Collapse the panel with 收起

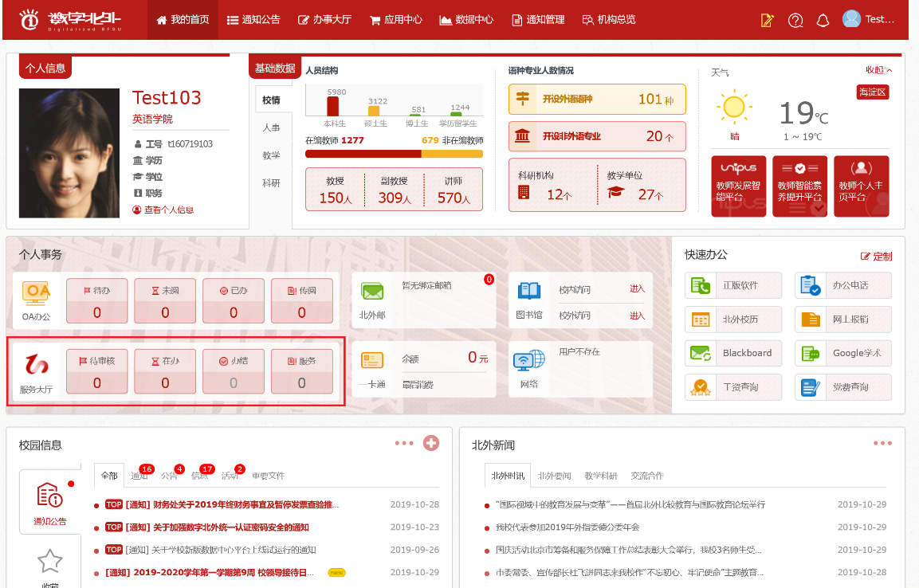[878, 70]
